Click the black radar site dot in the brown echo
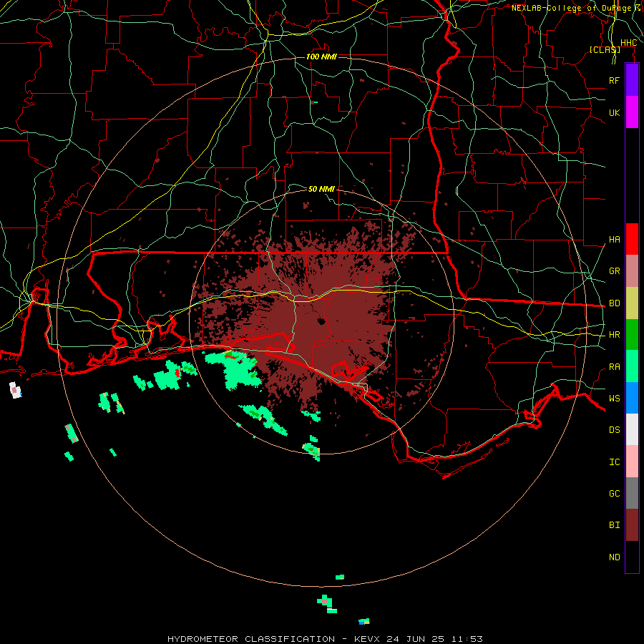Image resolution: width=644 pixels, height=644 pixels. point(321,321)
